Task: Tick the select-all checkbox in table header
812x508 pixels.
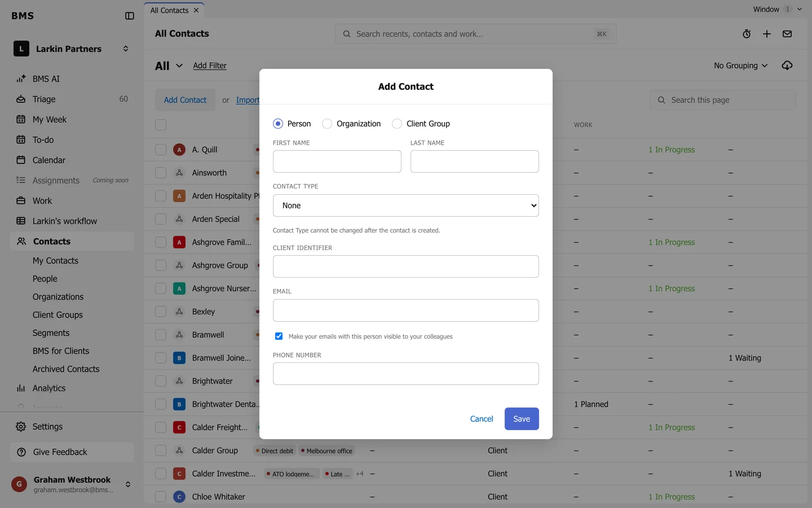Action: 161,125
